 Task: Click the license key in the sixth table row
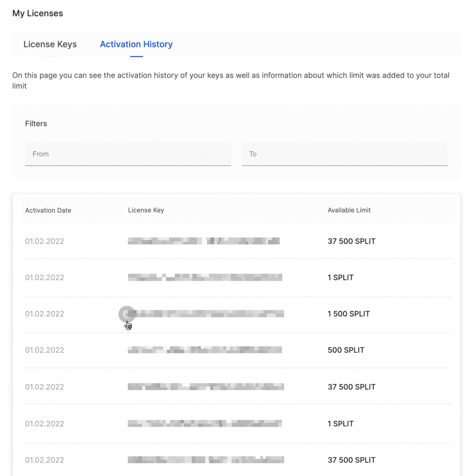[205, 424]
